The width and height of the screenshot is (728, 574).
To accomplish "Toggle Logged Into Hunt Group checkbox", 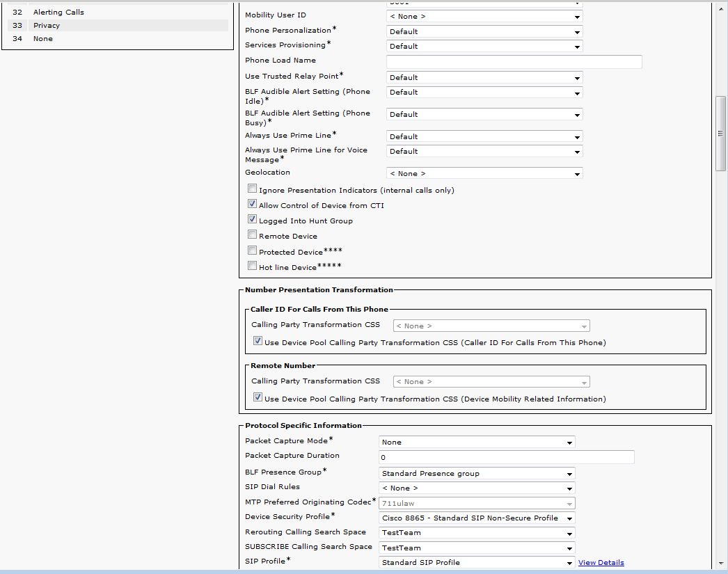I will [252, 220].
